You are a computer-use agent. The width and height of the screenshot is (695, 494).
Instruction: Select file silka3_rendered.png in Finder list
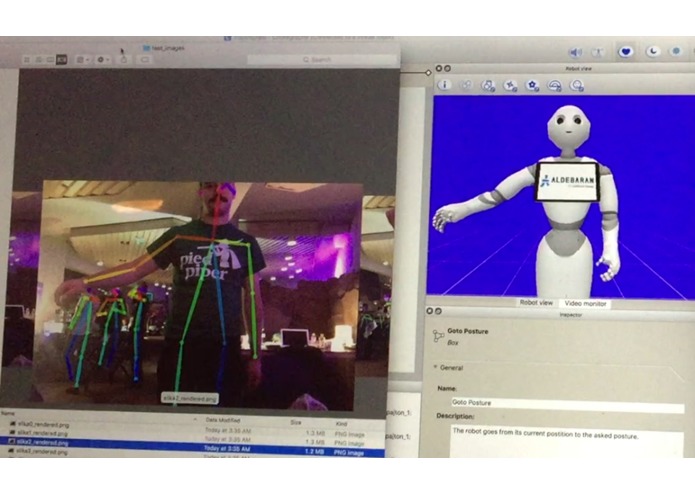click(42, 452)
